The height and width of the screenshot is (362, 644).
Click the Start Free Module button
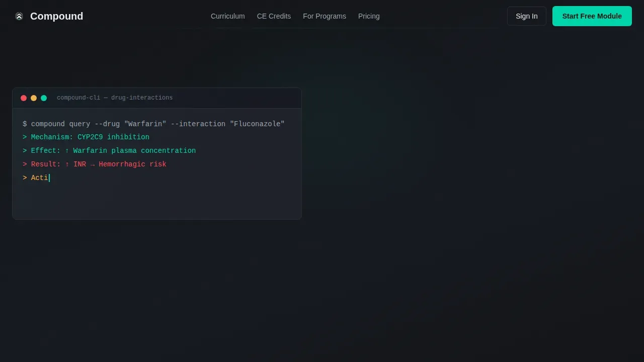pos(592,16)
